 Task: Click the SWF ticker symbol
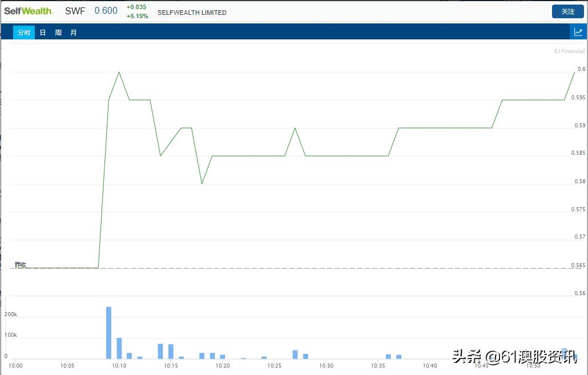point(75,10)
